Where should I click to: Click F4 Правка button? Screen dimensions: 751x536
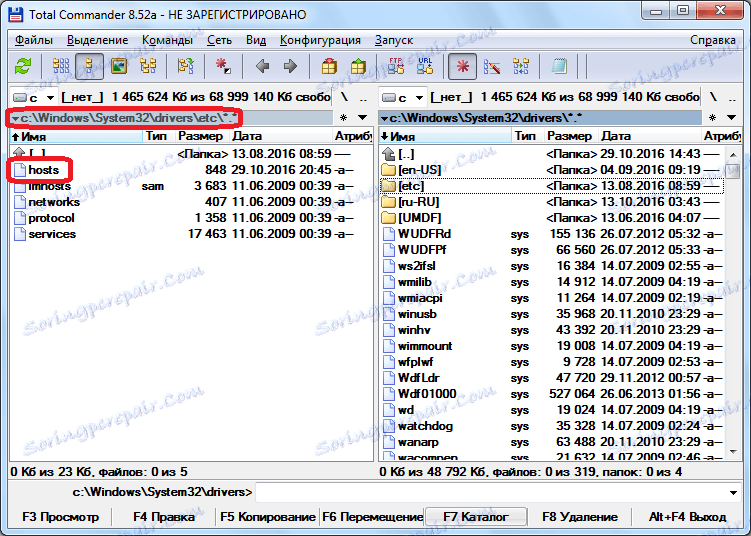coord(163,517)
